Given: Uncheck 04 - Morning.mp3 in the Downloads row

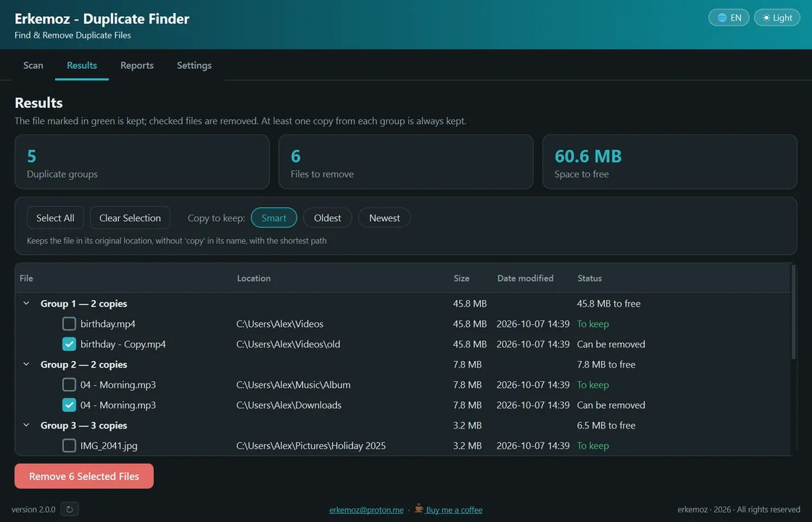Looking at the screenshot, I should coord(69,405).
